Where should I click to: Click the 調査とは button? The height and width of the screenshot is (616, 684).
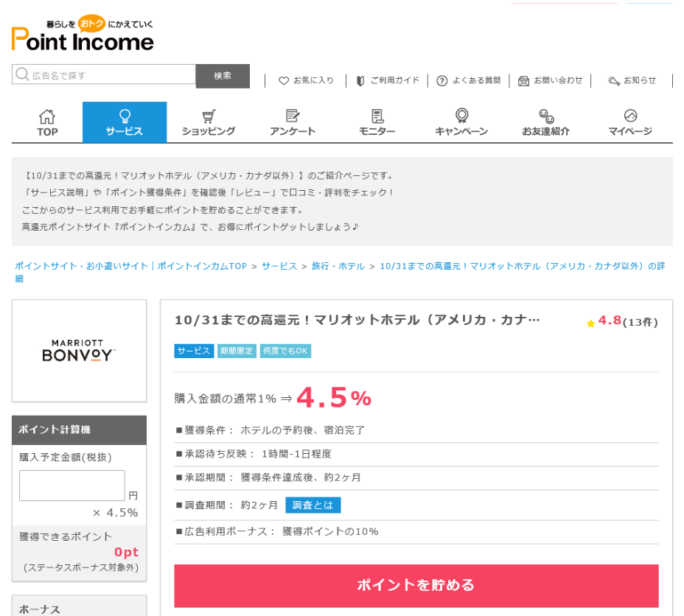[313, 505]
